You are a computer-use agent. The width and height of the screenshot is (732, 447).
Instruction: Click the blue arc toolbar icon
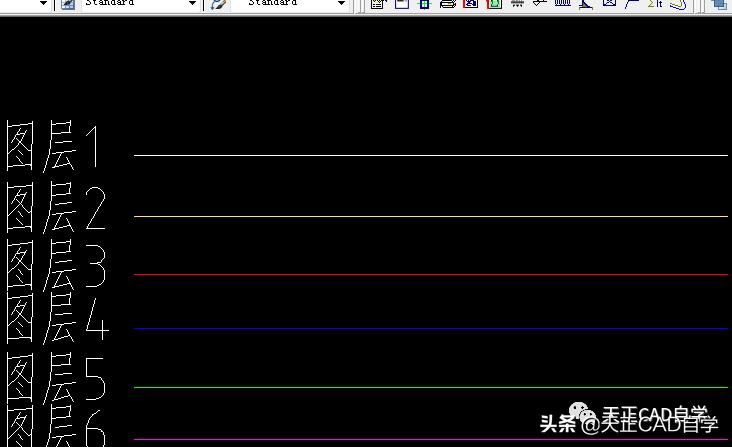tap(632, 4)
